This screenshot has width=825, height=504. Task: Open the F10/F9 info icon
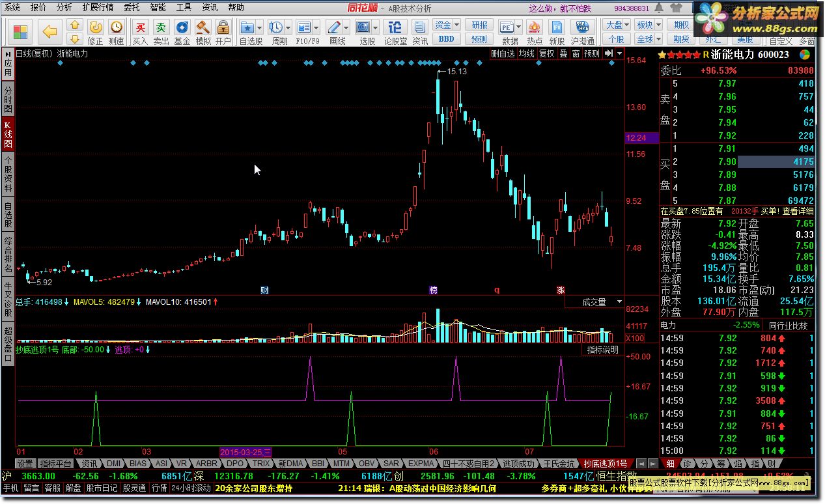coord(303,27)
